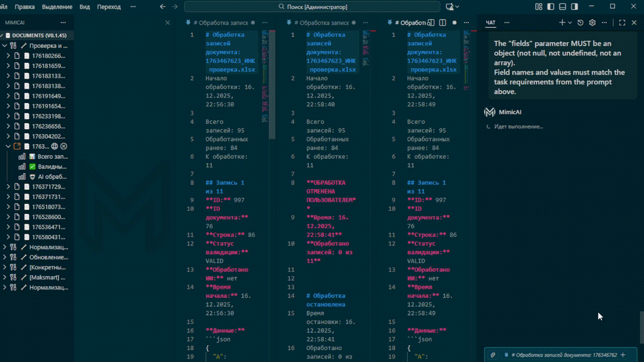
Task: Open the Правка menu
Action: tap(25, 7)
